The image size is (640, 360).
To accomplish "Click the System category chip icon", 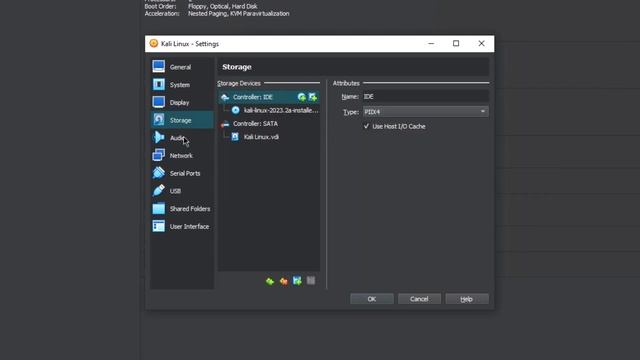I will [158, 84].
